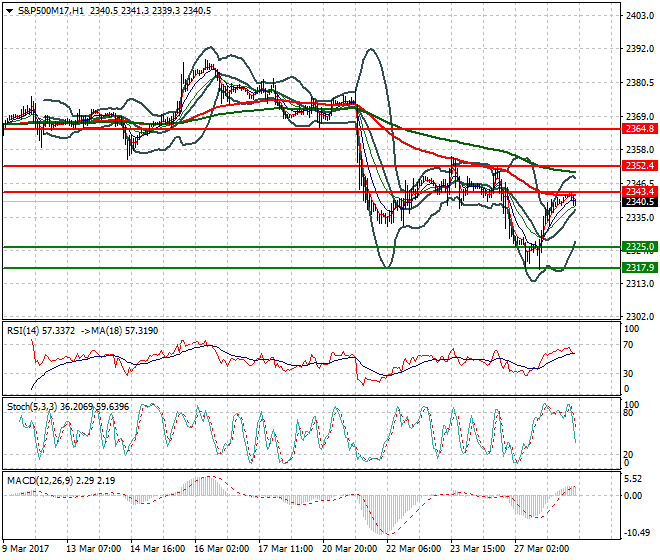Select the 2313.0 price axis value

[x=640, y=284]
